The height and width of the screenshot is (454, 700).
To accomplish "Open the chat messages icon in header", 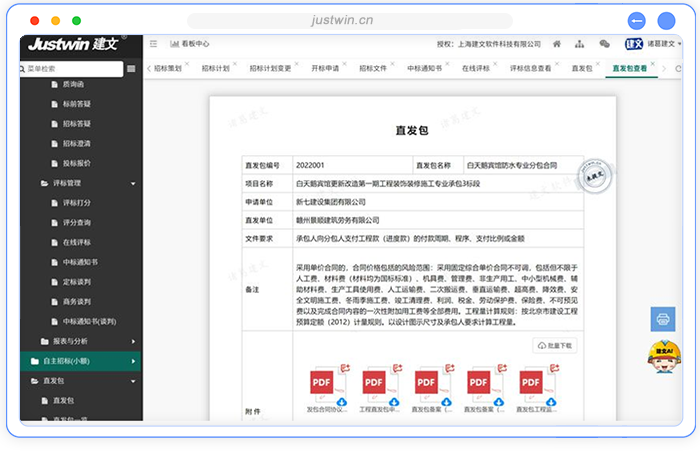I will click(x=604, y=44).
